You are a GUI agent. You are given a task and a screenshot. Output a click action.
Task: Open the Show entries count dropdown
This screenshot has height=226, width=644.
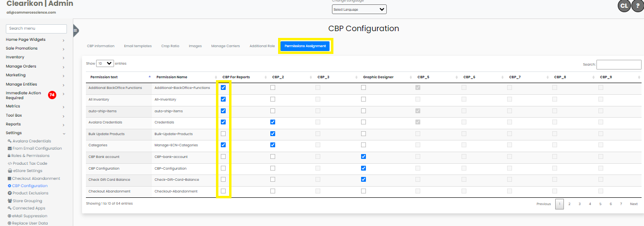point(105,63)
